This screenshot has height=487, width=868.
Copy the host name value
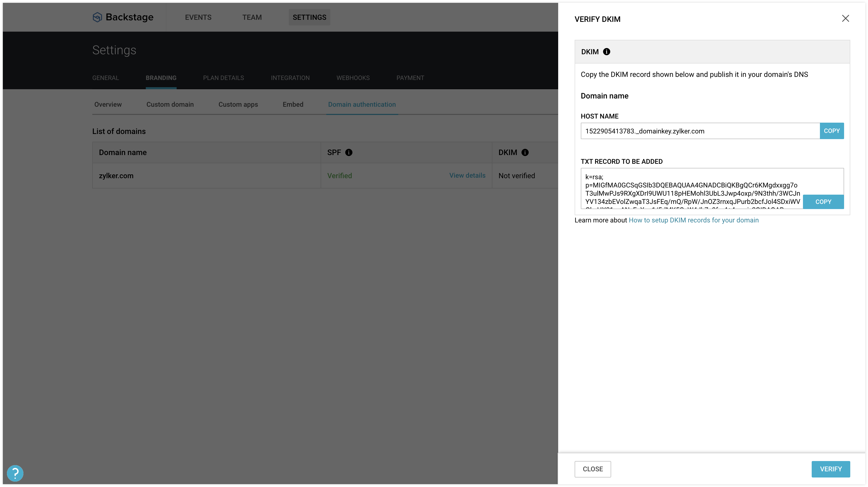tap(831, 131)
